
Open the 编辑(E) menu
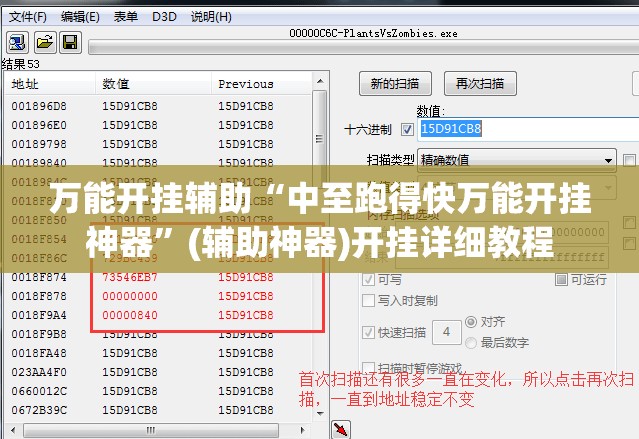point(80,17)
